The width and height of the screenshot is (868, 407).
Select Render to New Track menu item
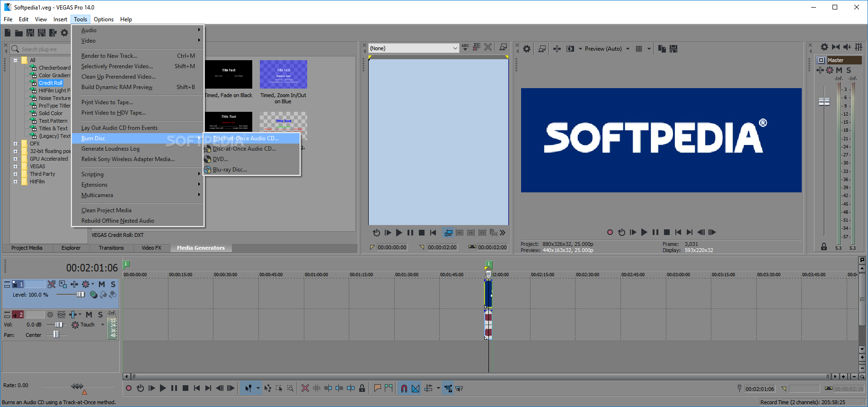(x=138, y=56)
